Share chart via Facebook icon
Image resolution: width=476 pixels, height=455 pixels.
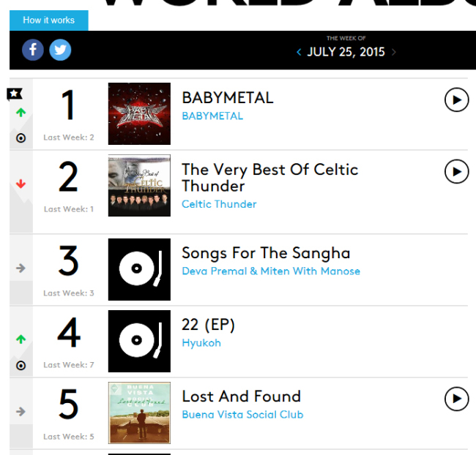click(33, 50)
